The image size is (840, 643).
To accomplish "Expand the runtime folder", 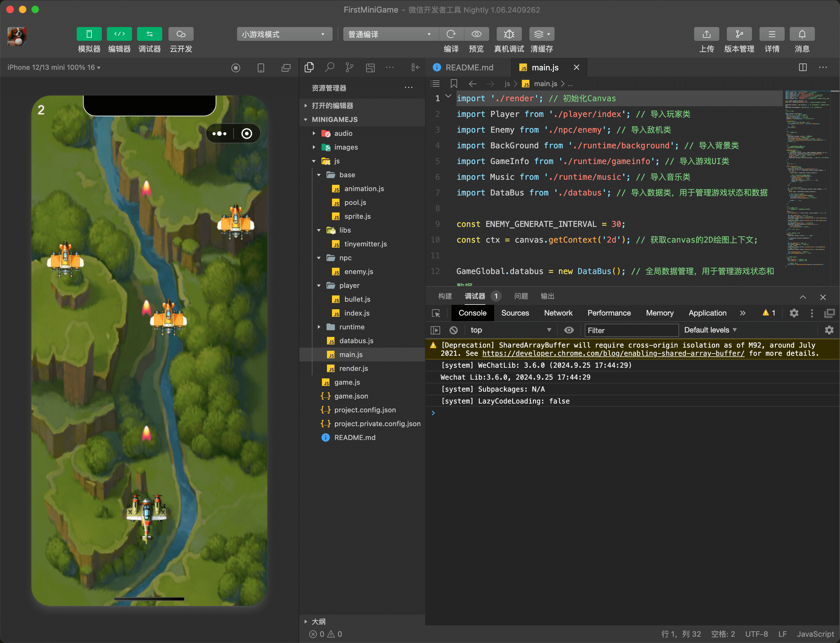I will pyautogui.click(x=352, y=327).
